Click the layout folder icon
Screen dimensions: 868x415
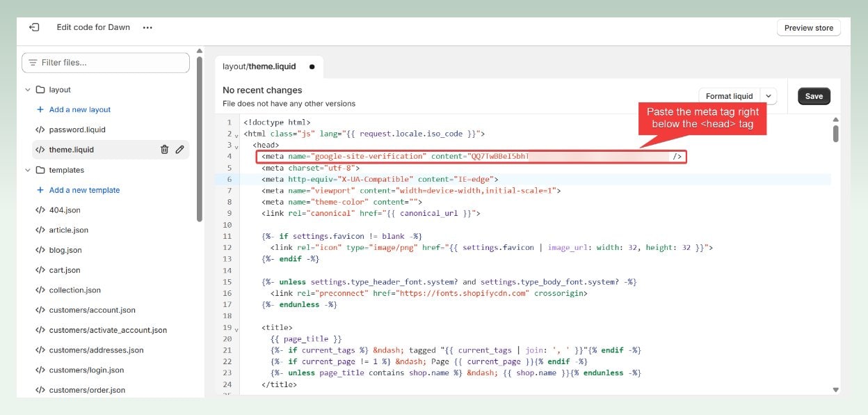tap(40, 90)
